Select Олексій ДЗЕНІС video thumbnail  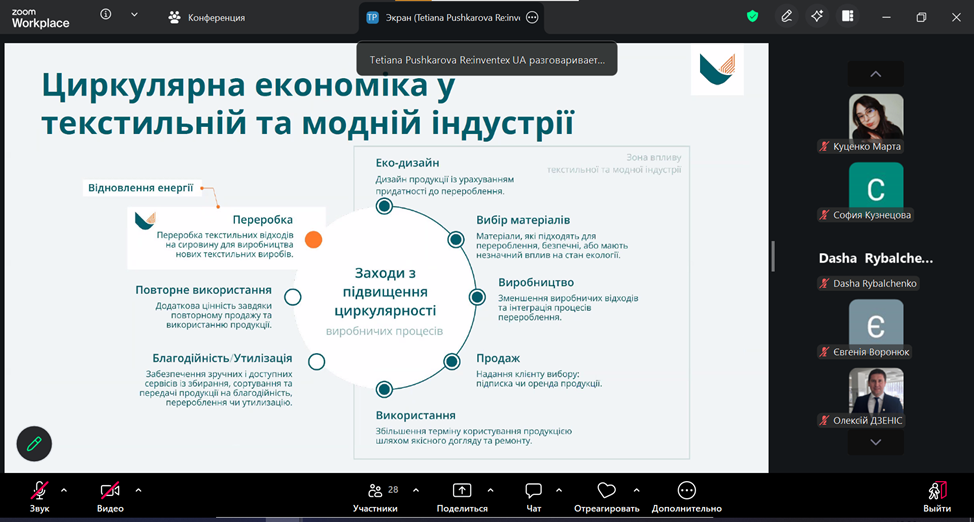pyautogui.click(x=876, y=391)
